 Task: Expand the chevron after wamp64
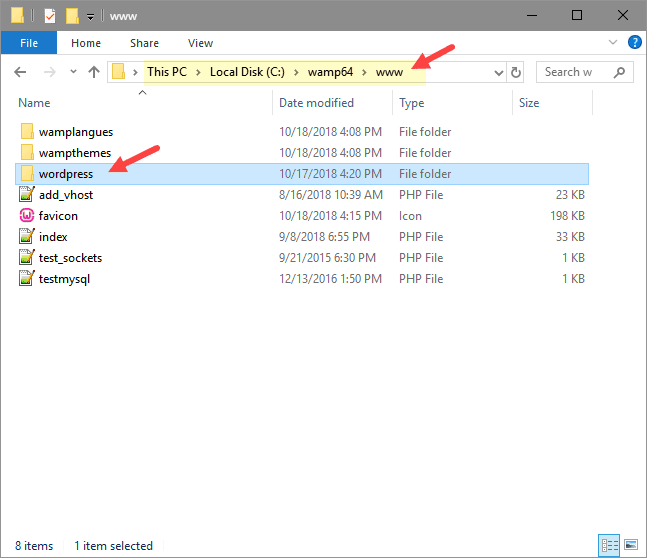364,72
